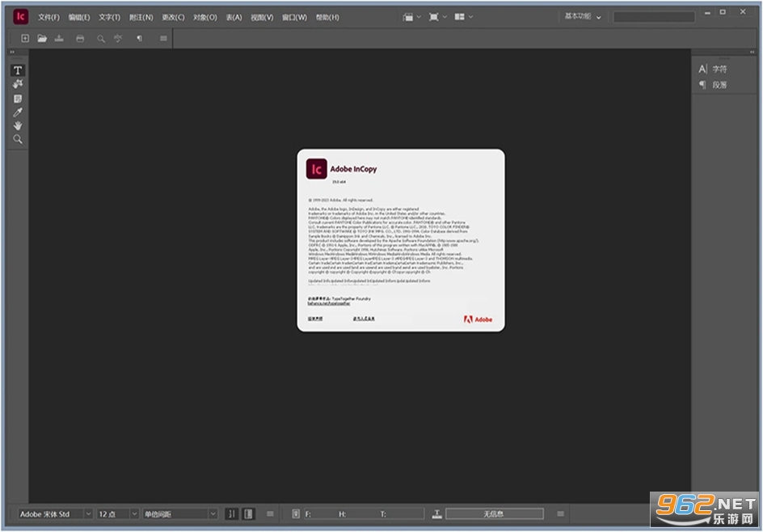Open the 附注(N) menu
This screenshot has width=763, height=532.
tap(141, 17)
